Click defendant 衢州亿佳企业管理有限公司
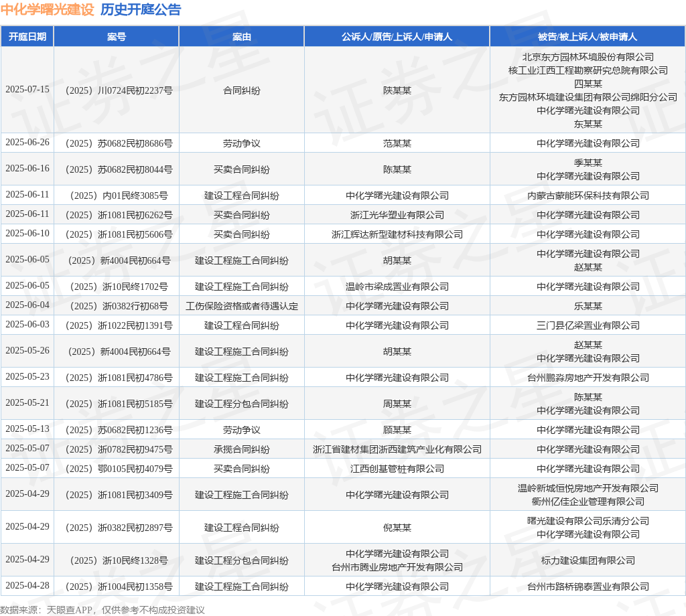Image resolution: width=686 pixels, height=616 pixels. pos(588,502)
